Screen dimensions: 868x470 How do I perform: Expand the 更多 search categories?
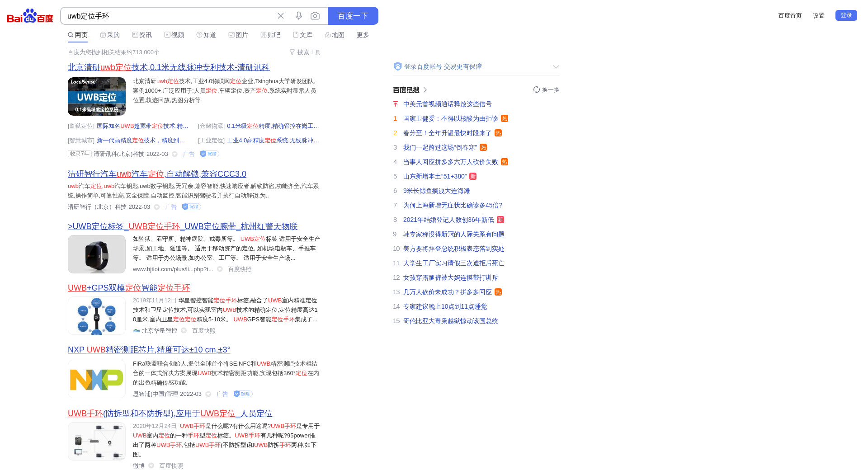[x=363, y=35]
